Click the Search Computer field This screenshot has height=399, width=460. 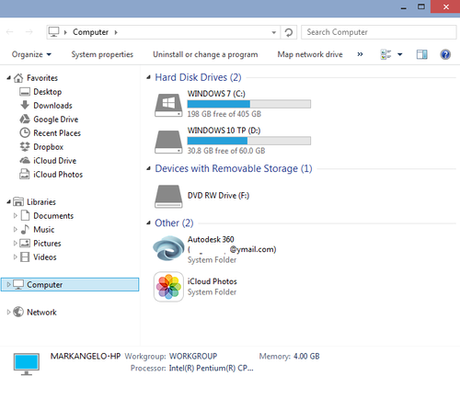[379, 32]
